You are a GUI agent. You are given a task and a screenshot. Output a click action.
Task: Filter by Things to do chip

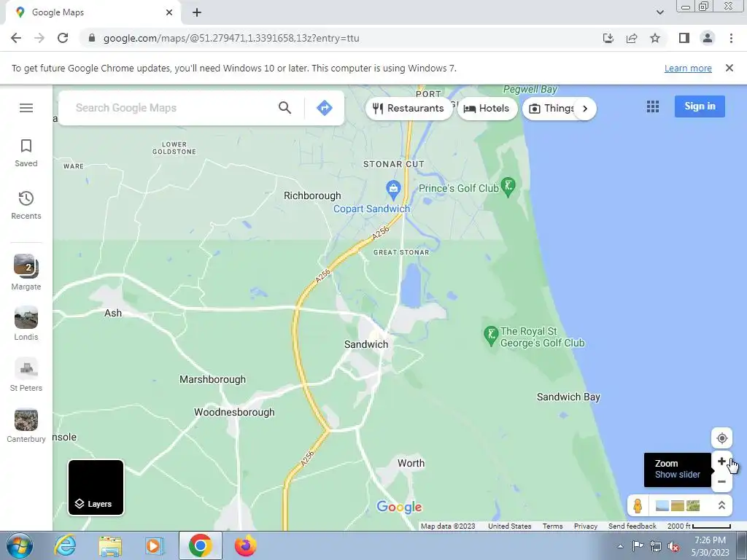coord(551,109)
